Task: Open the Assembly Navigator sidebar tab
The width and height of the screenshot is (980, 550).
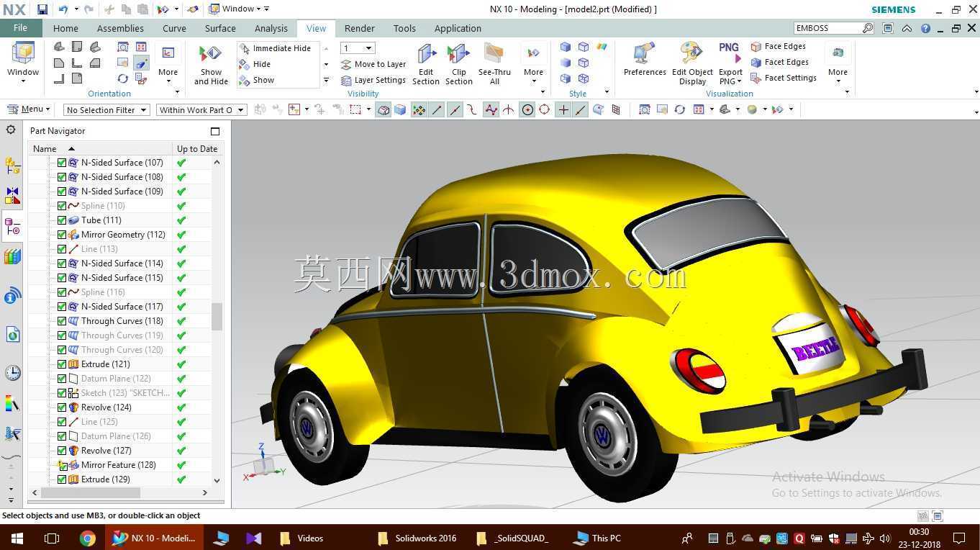Action: (x=12, y=166)
